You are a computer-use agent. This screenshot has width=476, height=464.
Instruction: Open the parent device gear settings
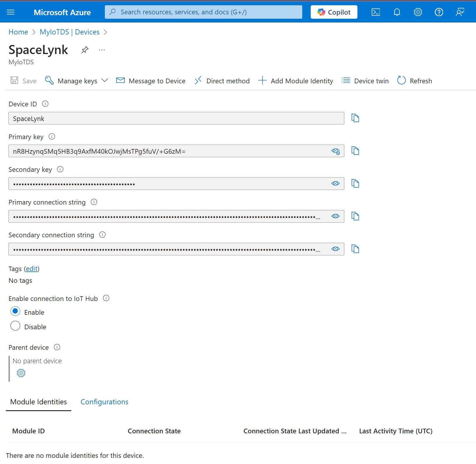(x=21, y=373)
